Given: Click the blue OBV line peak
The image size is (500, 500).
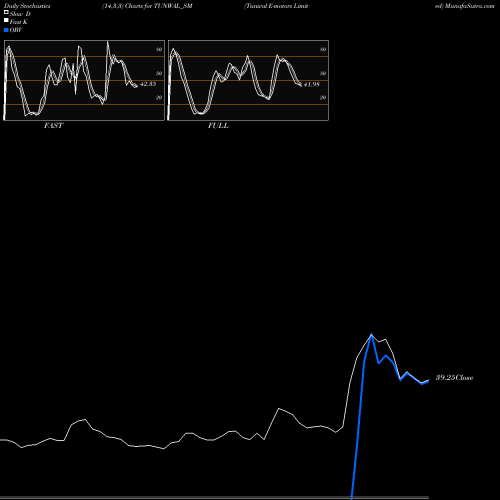Looking at the screenshot, I should 371,334.
